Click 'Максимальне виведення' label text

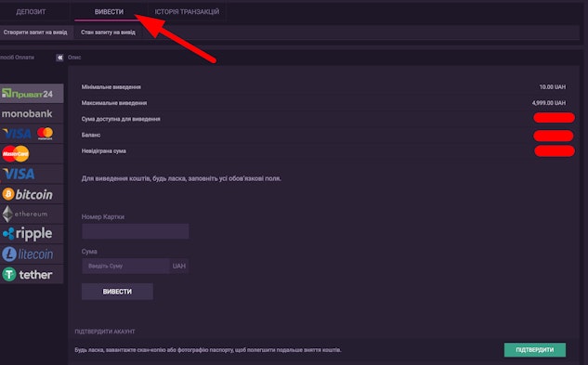coord(114,103)
